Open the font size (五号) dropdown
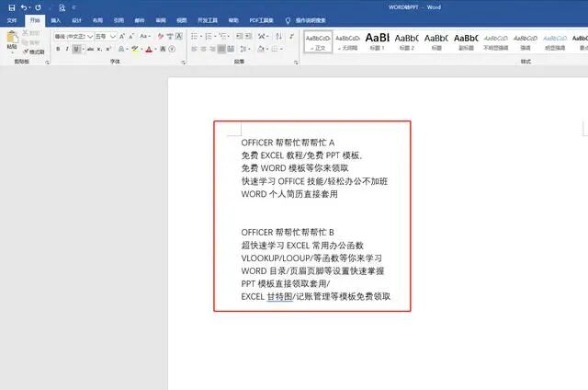Viewport: 588px width, 390px height. pos(112,37)
